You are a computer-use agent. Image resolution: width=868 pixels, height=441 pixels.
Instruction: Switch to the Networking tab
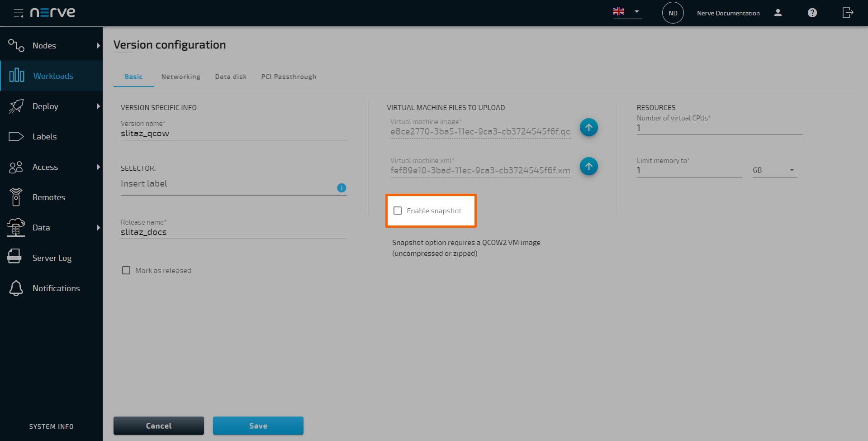coord(180,77)
